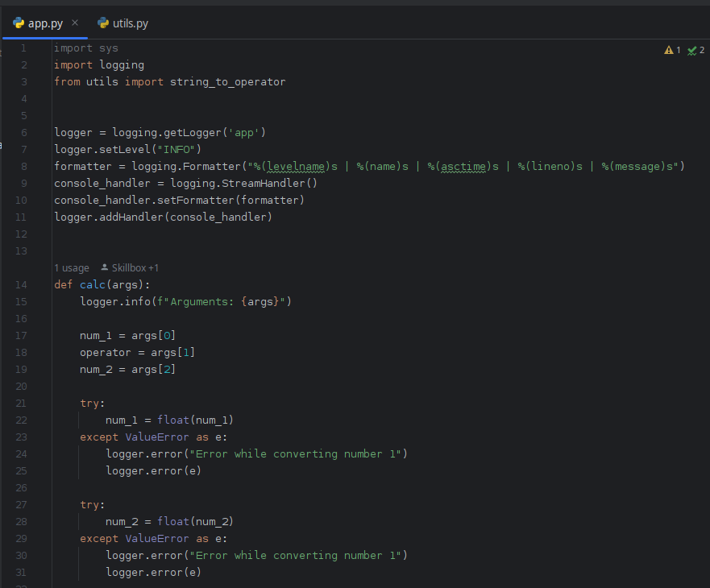This screenshot has width=710, height=588.
Task: Click 'float(num_2)' on line 28
Action: [x=195, y=521]
